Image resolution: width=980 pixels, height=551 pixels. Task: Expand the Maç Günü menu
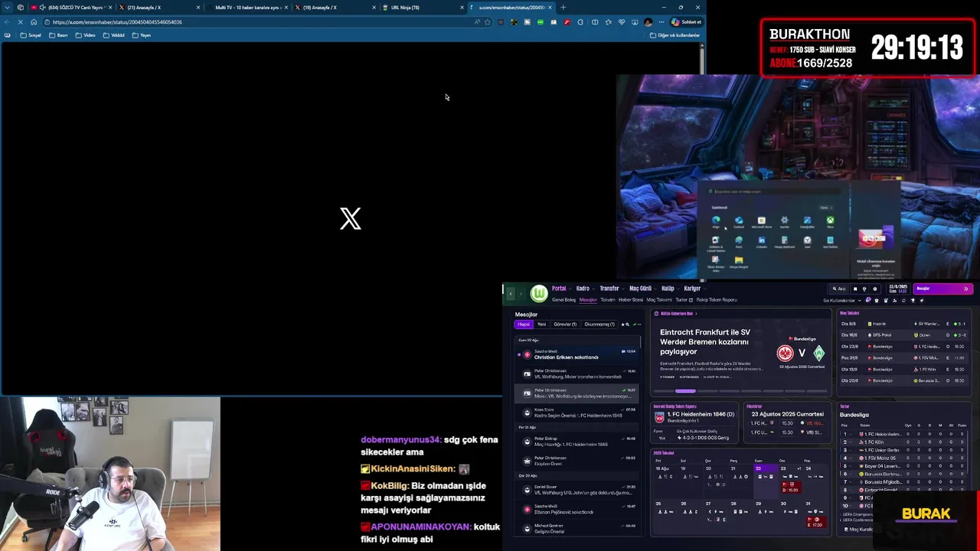(x=642, y=289)
